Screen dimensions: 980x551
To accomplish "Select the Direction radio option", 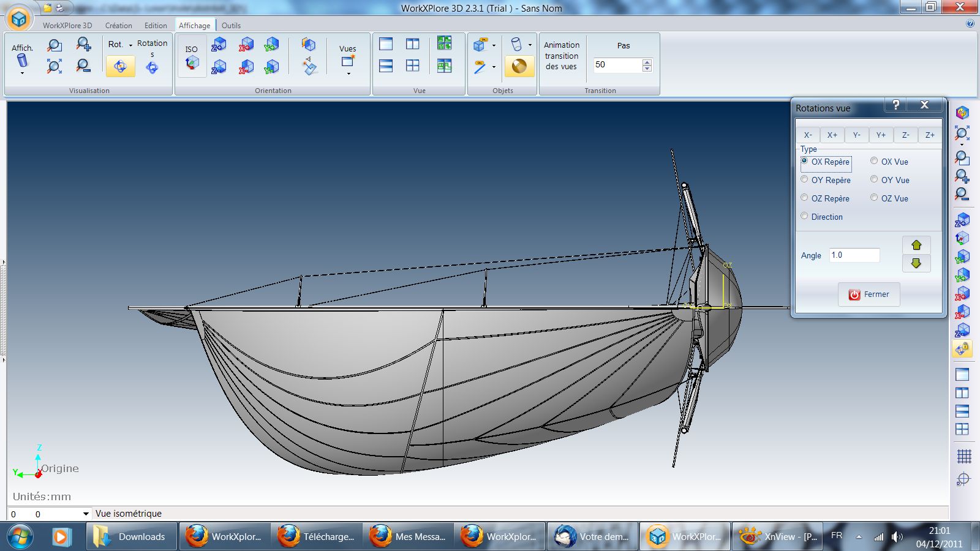I will pos(805,216).
